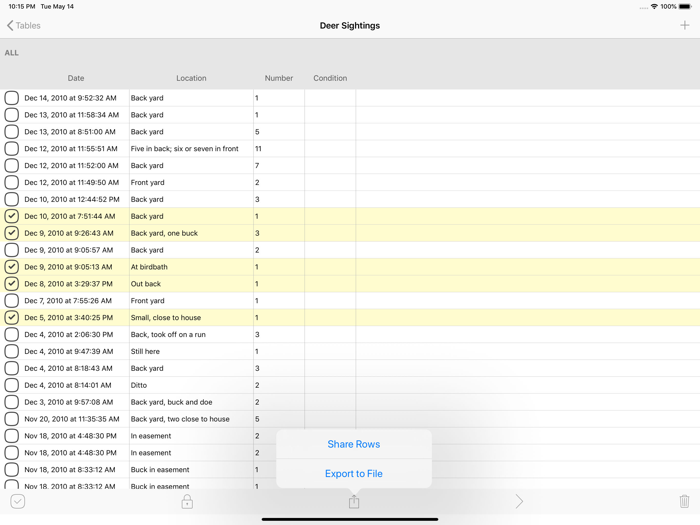Uncheck the row Dec 9, 2010 at 9:26:43 AM
This screenshot has width=700, height=525.
tap(12, 233)
